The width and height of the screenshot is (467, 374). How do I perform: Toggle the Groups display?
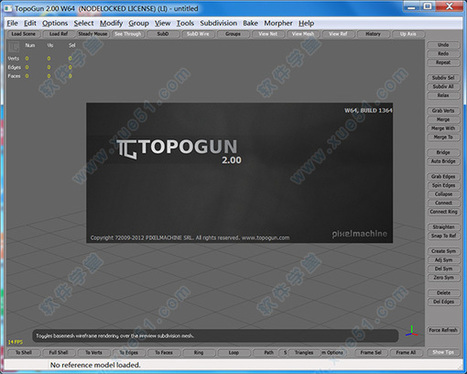pos(233,34)
